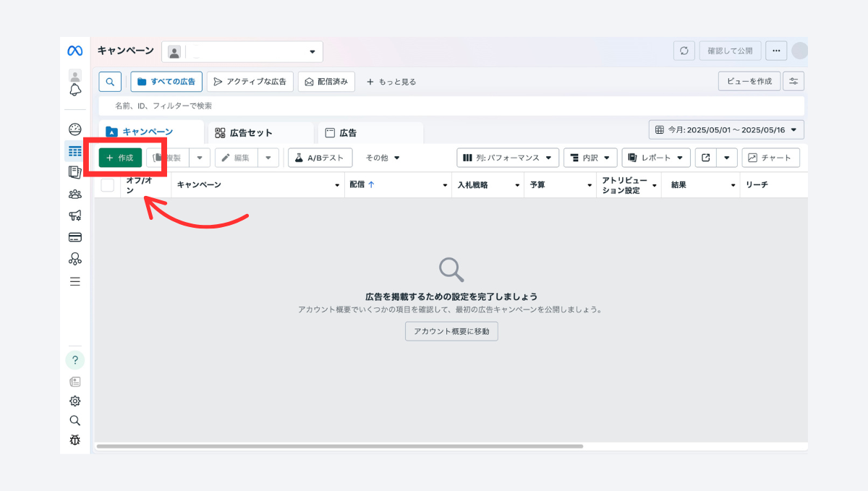Screen dimensions: 868x491
Task: Open the view settings sliders icon
Action: 794,81
